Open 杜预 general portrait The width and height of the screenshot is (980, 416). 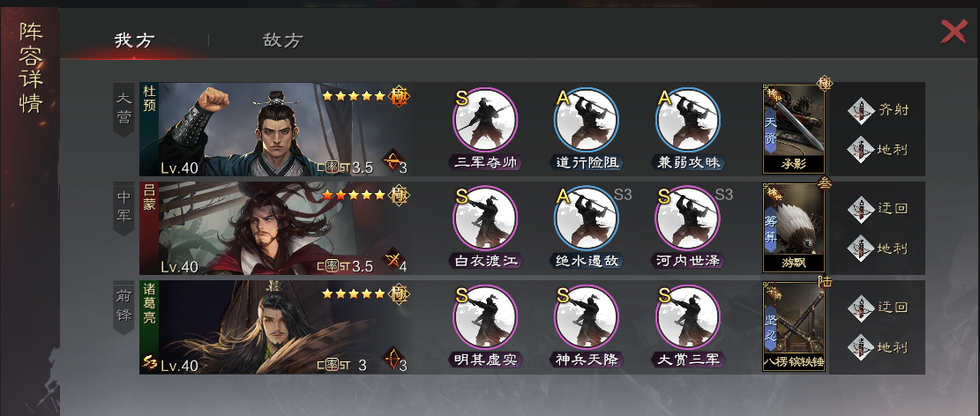point(275,130)
